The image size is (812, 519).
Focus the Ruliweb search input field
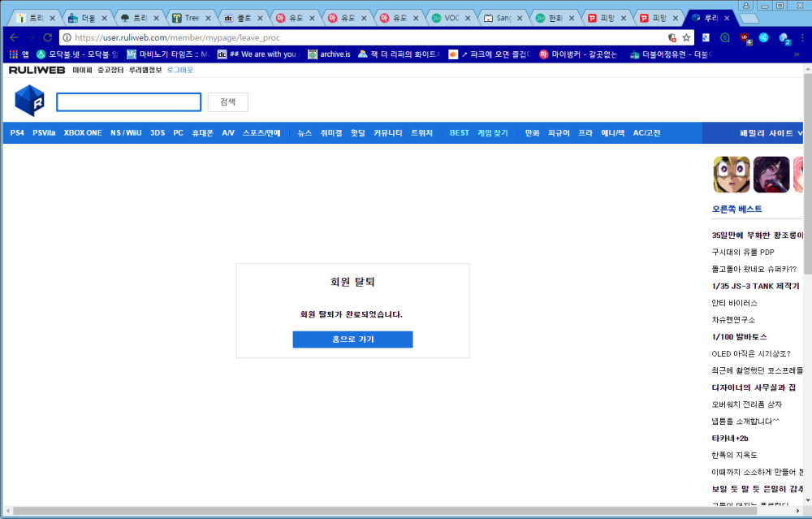click(x=128, y=102)
